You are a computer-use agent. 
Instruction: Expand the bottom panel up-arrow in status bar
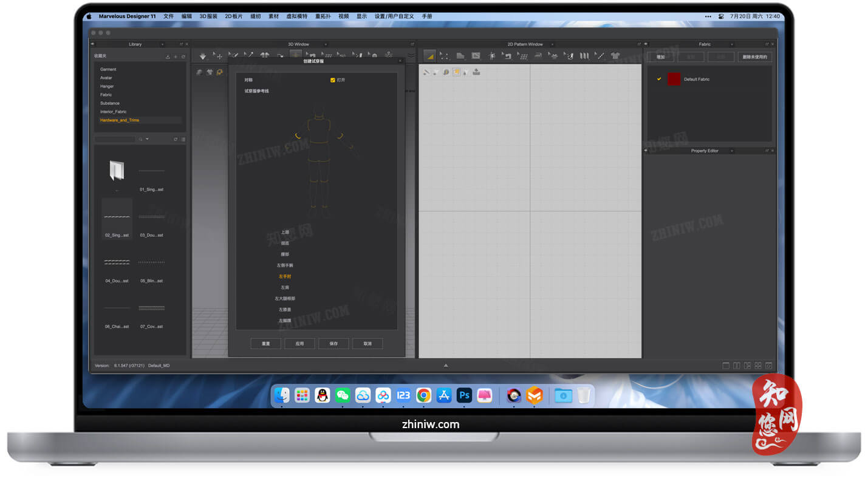pyautogui.click(x=446, y=366)
